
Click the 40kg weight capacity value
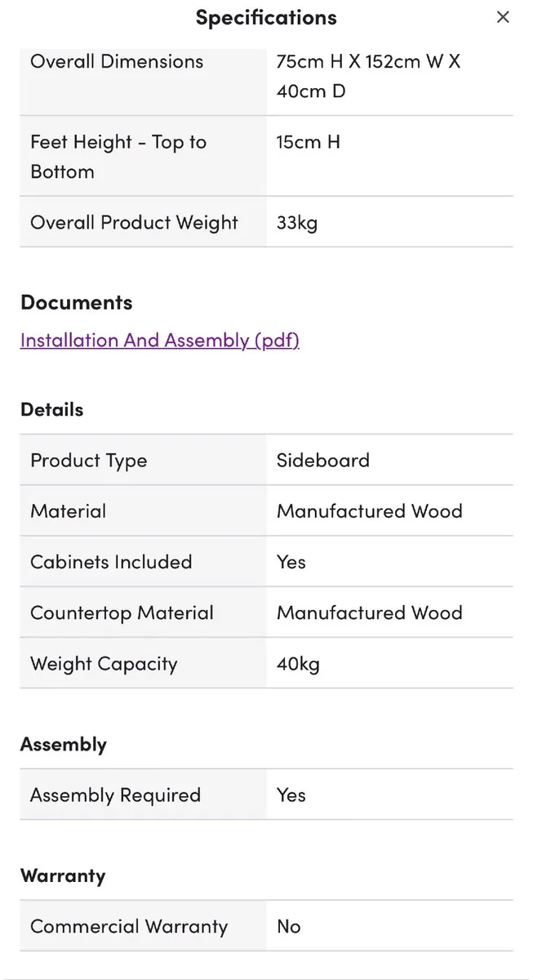click(x=298, y=664)
